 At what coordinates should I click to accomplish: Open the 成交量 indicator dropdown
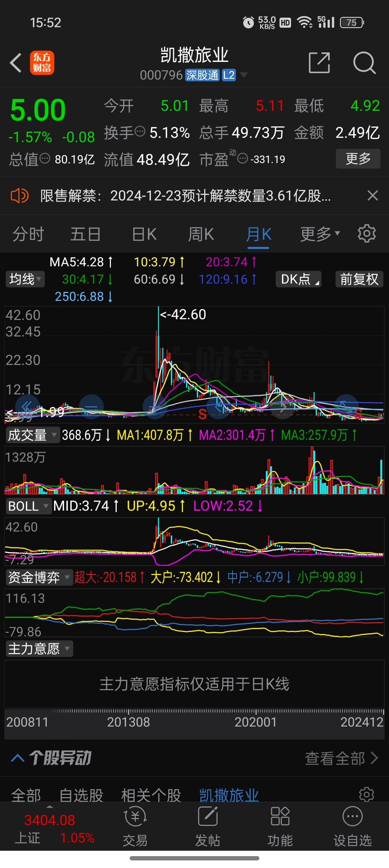(32, 435)
